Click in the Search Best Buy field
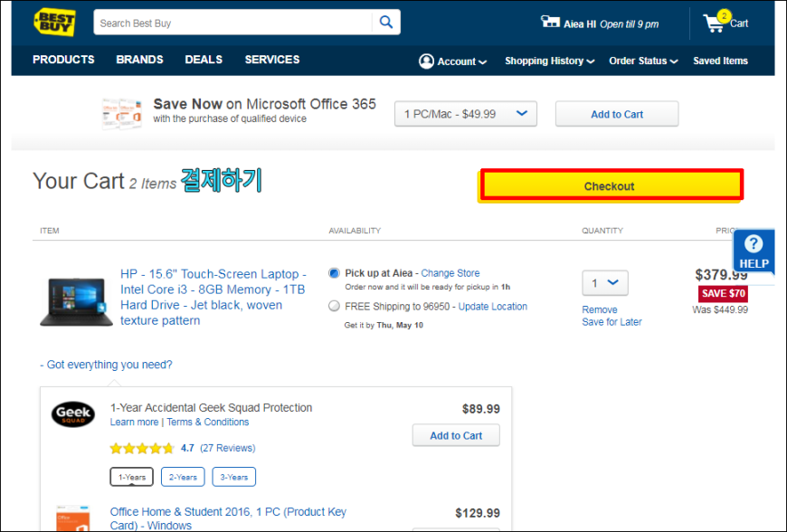 [233, 23]
